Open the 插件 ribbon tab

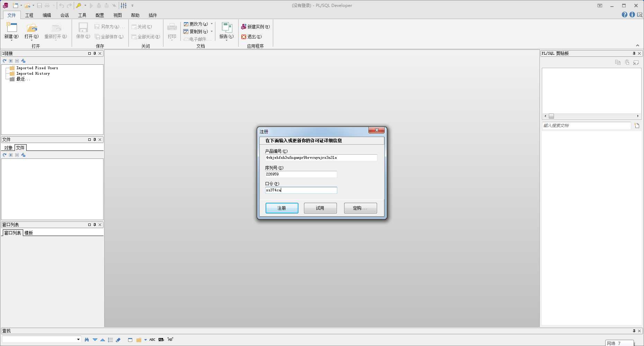153,15
